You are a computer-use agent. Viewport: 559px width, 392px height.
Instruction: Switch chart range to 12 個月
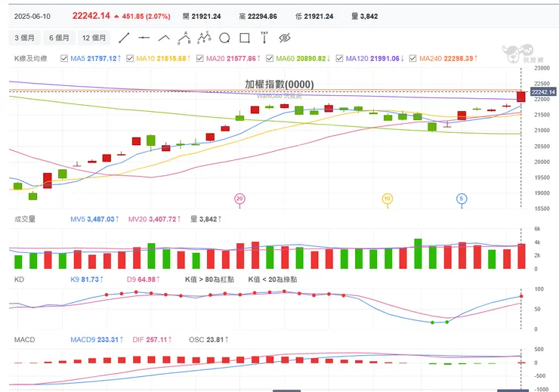[x=94, y=38]
